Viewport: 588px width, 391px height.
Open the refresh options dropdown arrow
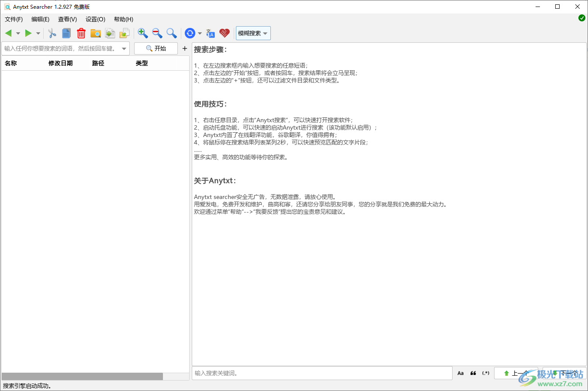pyautogui.click(x=200, y=33)
